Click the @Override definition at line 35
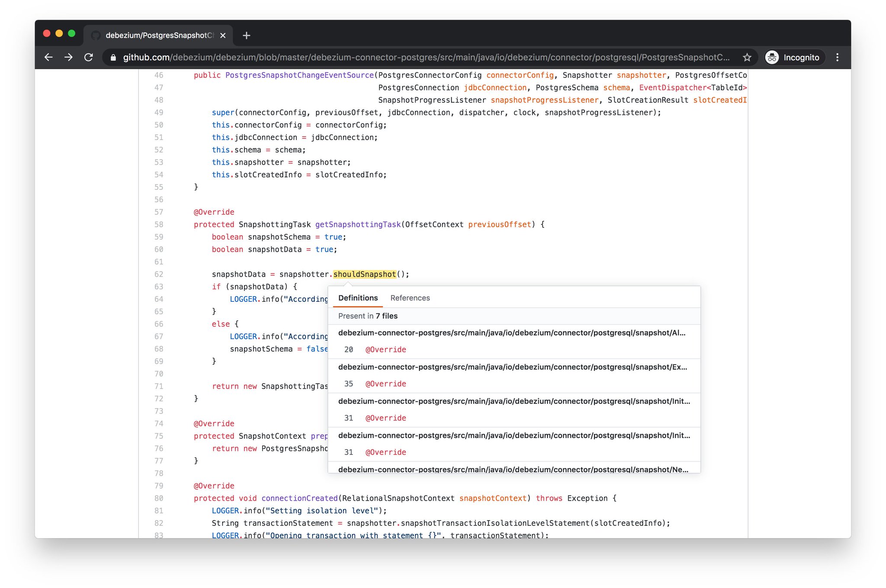 point(385,383)
